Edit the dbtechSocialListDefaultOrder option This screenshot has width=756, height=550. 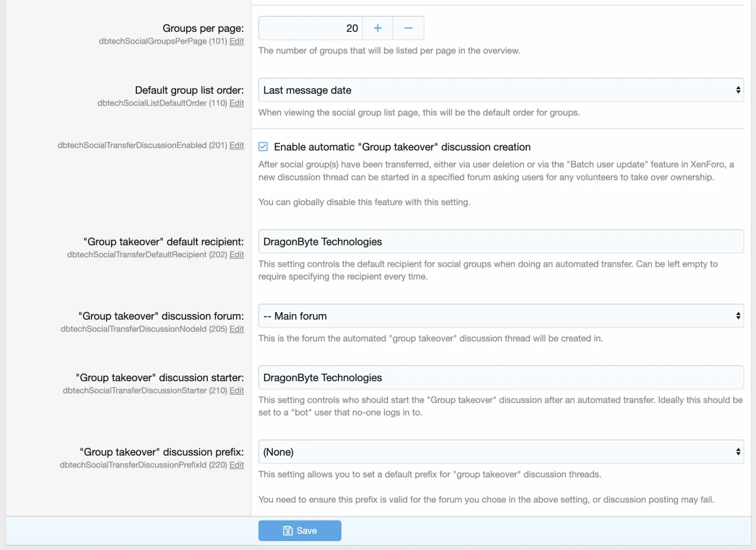click(x=236, y=103)
